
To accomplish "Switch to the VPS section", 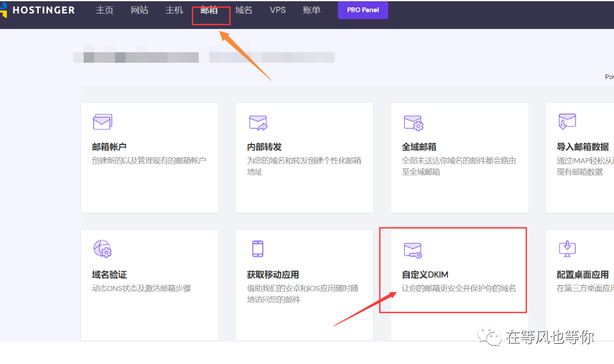I will (277, 10).
